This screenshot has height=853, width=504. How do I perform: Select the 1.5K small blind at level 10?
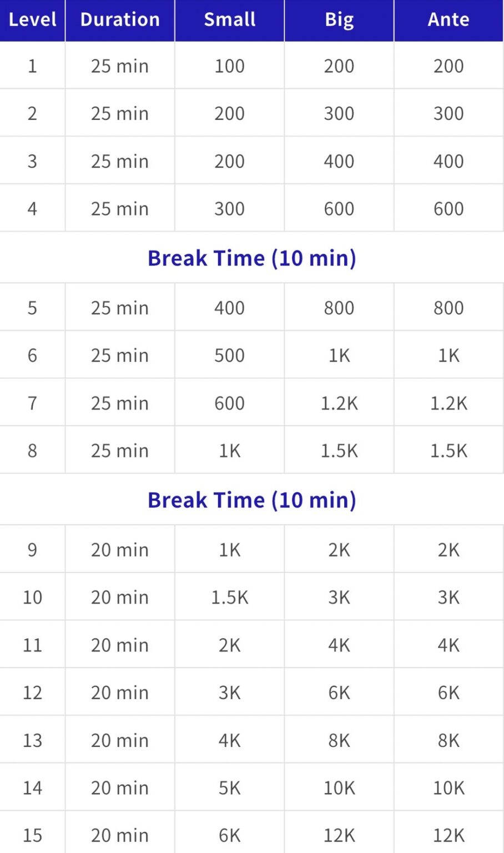[229, 598]
